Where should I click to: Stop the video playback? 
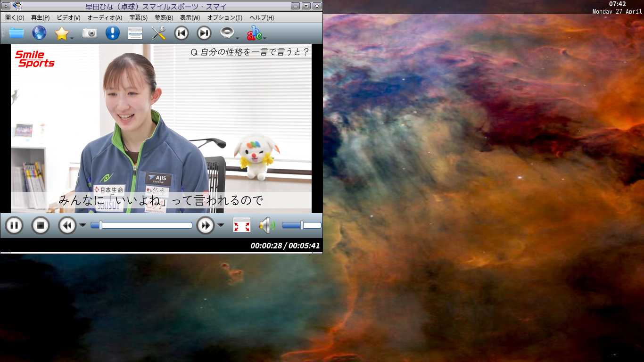(41, 225)
